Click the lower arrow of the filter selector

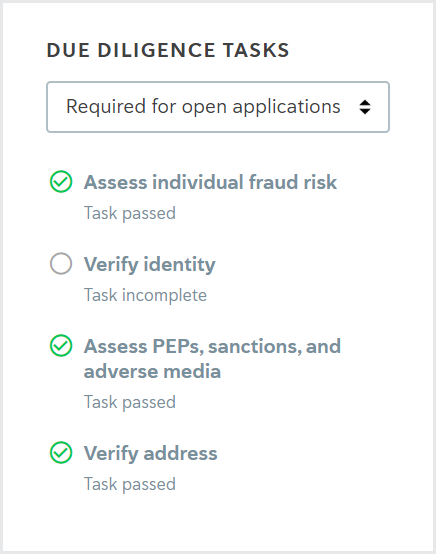(365, 111)
